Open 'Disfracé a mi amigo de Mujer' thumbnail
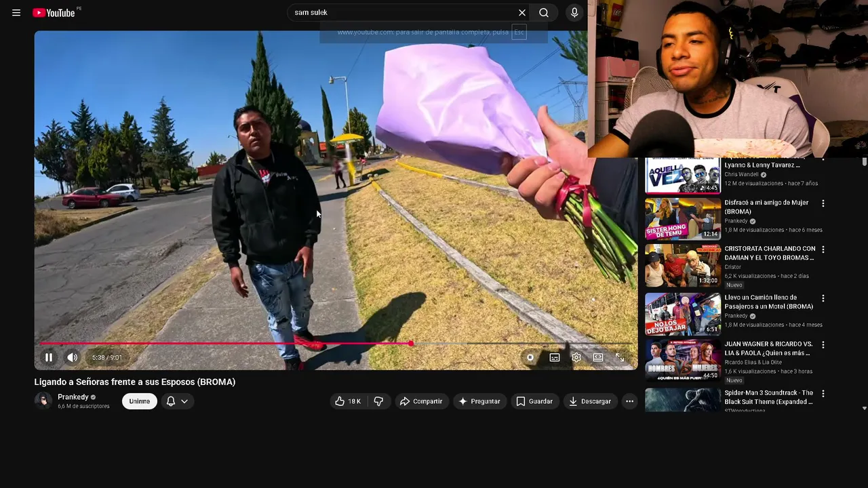This screenshot has width=868, height=488. [683, 218]
